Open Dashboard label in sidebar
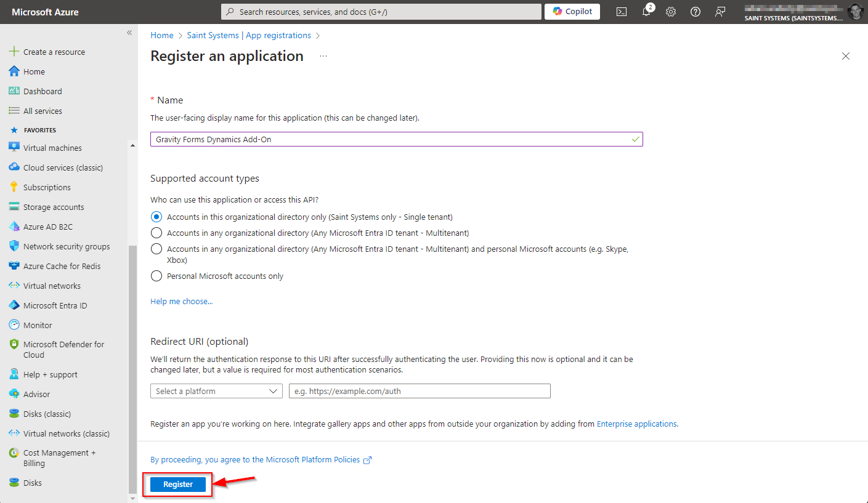The image size is (868, 503). (43, 91)
